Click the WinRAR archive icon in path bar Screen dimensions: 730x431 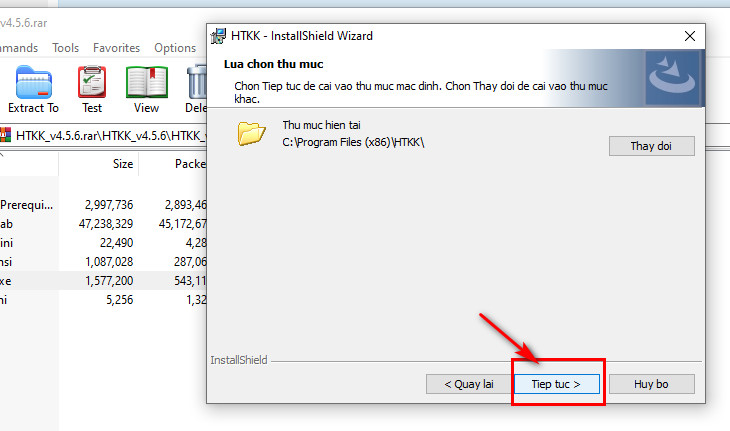pyautogui.click(x=5, y=135)
